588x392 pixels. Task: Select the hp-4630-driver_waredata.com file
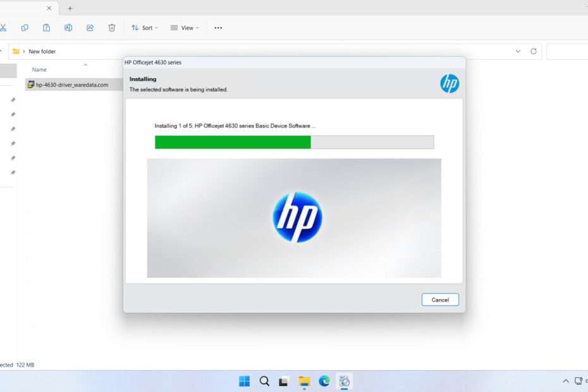(69, 84)
